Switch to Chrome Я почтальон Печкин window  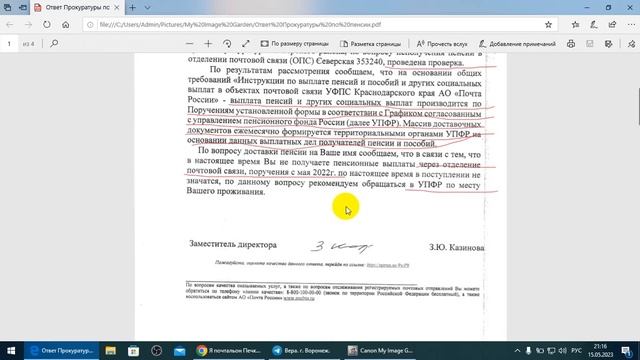coord(229,351)
